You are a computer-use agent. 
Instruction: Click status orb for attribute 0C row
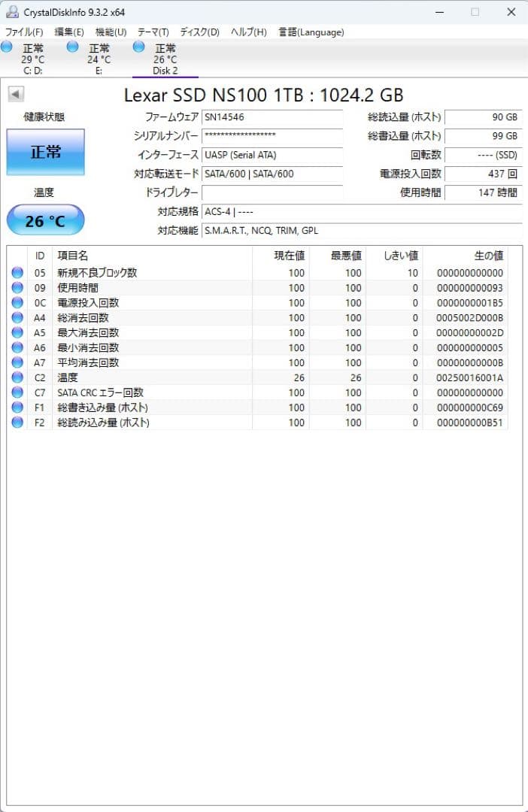(x=17, y=302)
